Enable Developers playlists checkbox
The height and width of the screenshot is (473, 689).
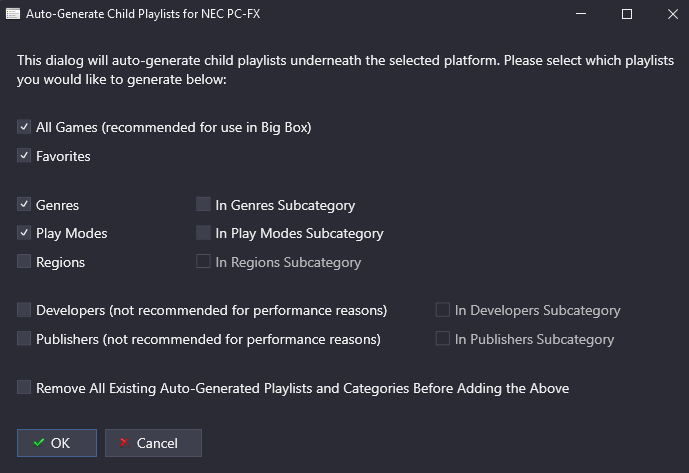[24, 310]
